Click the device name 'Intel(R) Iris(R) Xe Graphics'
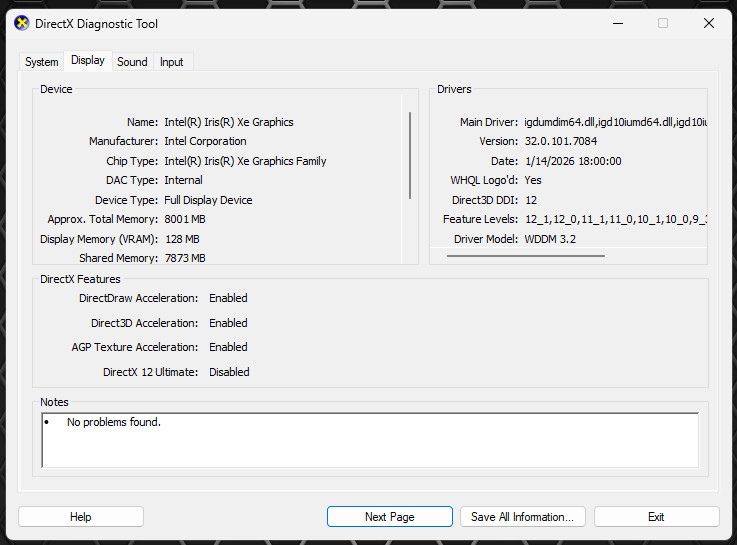 pyautogui.click(x=229, y=122)
